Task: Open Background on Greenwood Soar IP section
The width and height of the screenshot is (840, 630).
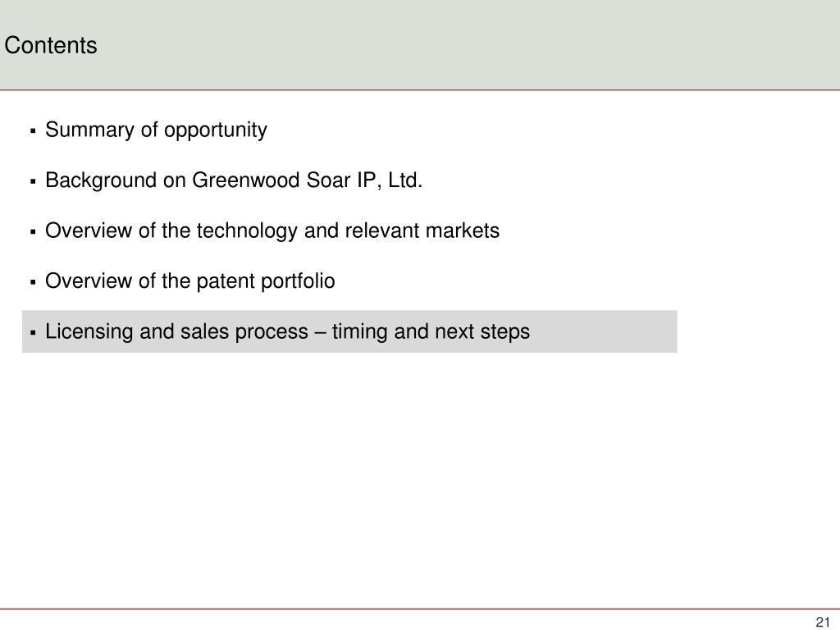Action: (234, 180)
